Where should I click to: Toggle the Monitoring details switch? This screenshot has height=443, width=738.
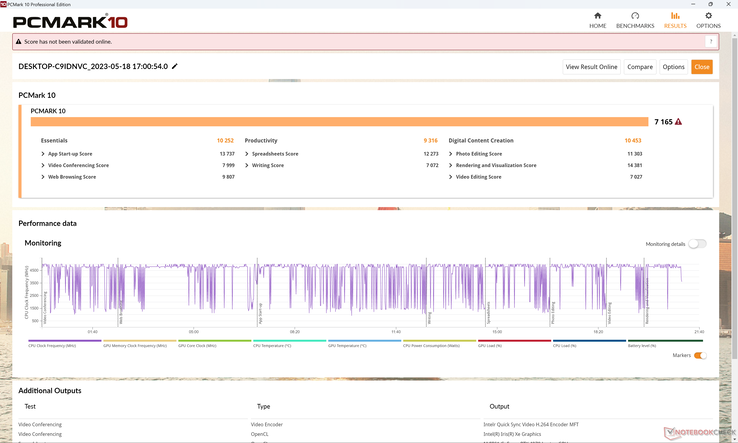[697, 244]
